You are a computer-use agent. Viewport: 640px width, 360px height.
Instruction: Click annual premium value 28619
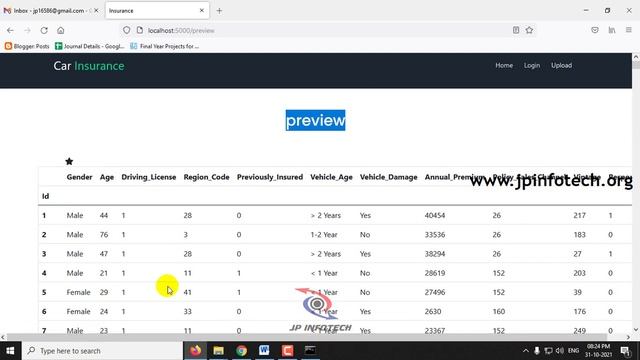point(435,273)
